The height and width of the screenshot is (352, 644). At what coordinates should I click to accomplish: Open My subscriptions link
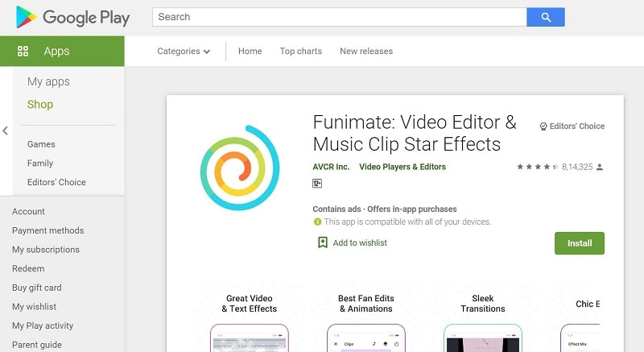pos(46,250)
